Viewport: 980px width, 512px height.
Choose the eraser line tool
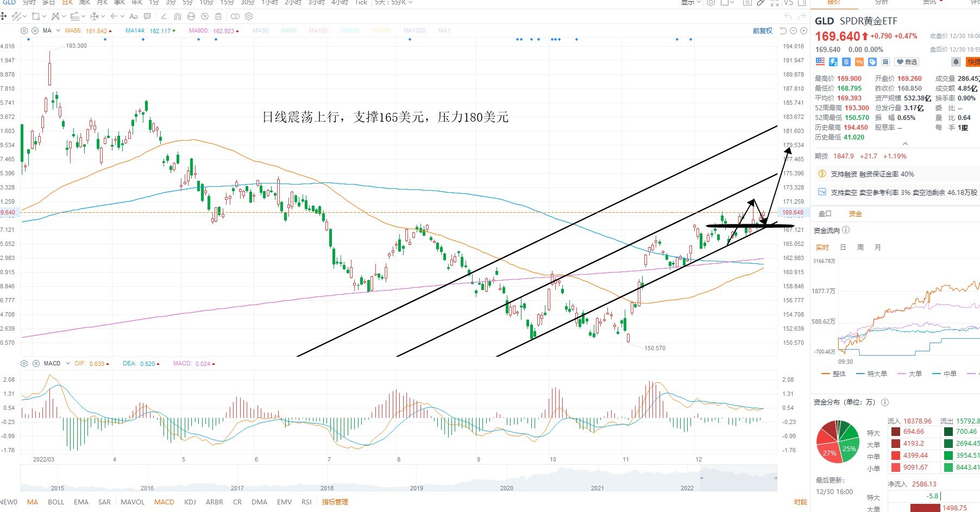pos(164,16)
